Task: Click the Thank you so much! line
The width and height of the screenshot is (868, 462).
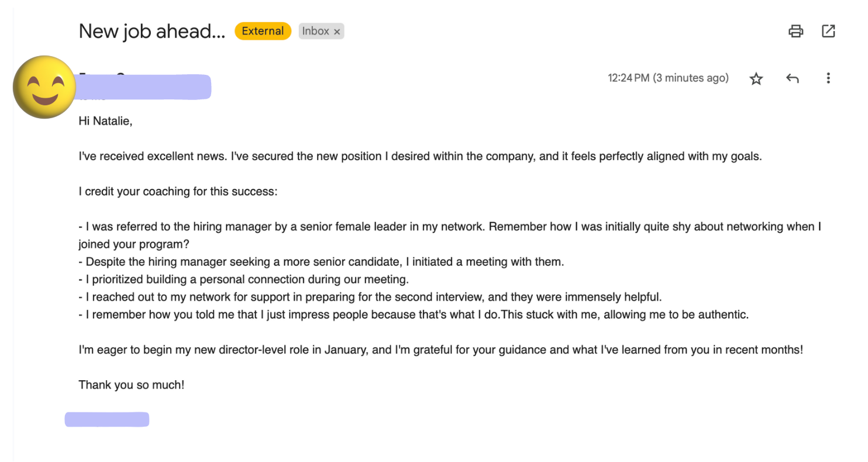Action: pyautogui.click(x=132, y=385)
